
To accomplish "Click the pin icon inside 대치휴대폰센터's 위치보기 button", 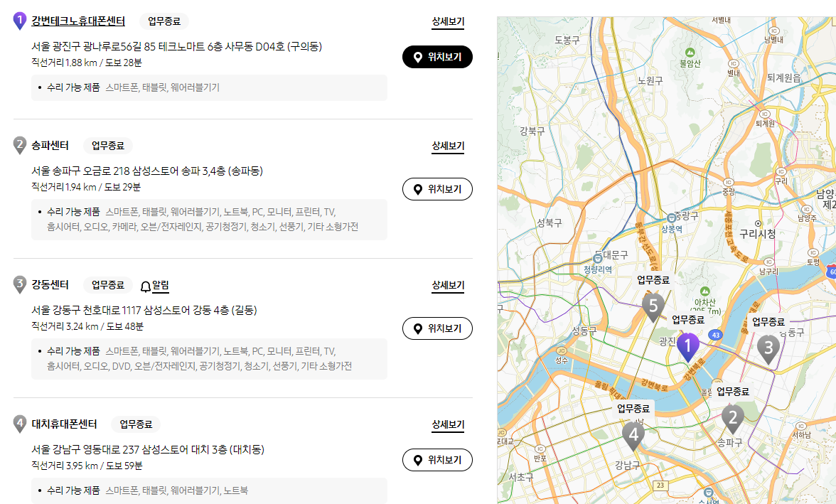I will [418, 459].
